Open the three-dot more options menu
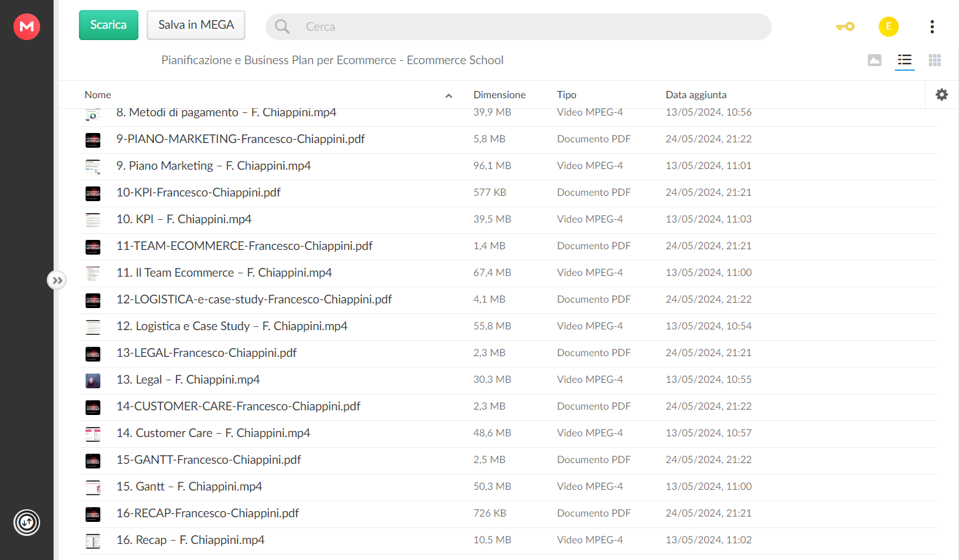 coord(932,27)
